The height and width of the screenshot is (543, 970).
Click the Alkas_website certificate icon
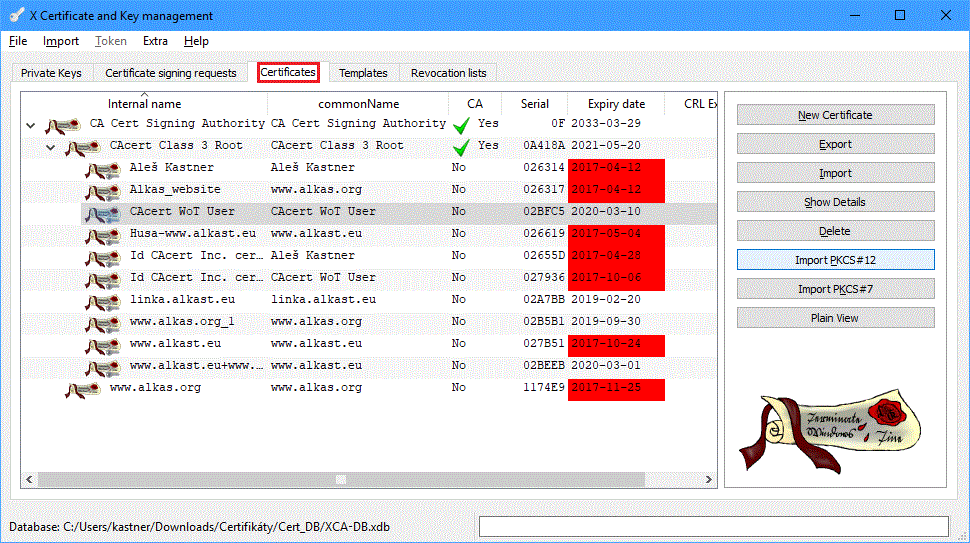coord(102,191)
